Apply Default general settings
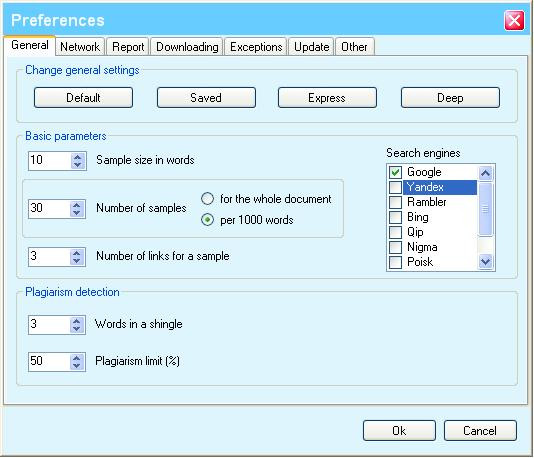Image resolution: width=534 pixels, height=458 pixels. click(x=83, y=98)
